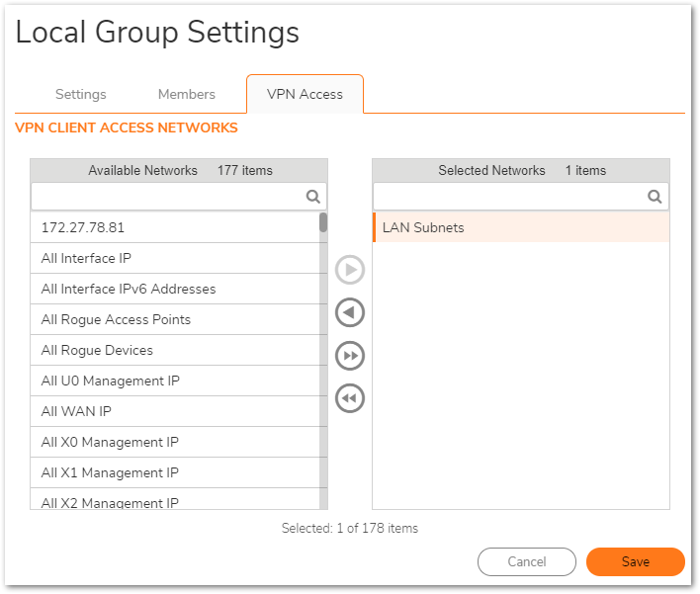The height and width of the screenshot is (594, 700).
Task: Select the All X0 Management IP entry
Action: coord(175,442)
